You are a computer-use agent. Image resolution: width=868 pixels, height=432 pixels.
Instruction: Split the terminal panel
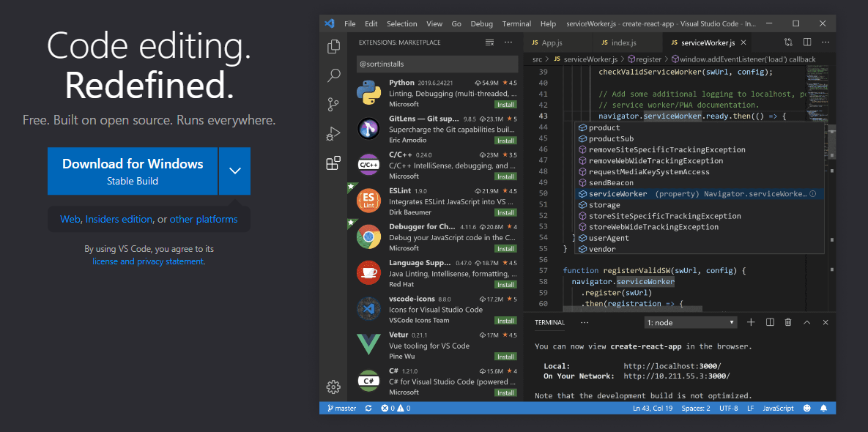(x=769, y=322)
